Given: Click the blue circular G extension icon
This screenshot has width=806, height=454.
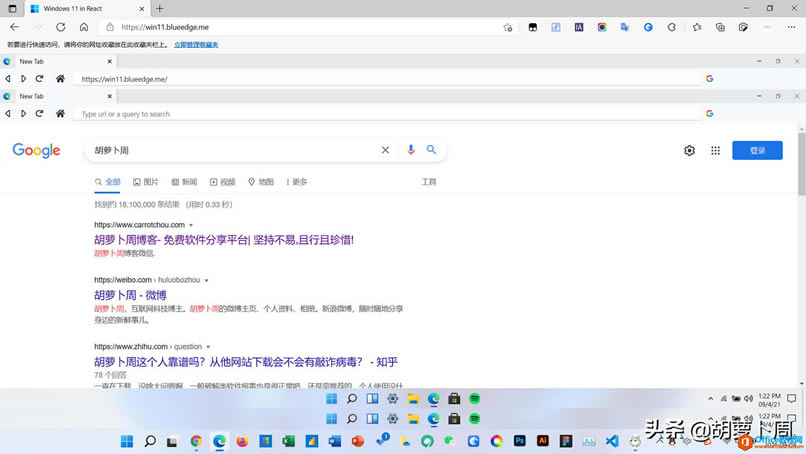Looking at the screenshot, I should point(648,27).
